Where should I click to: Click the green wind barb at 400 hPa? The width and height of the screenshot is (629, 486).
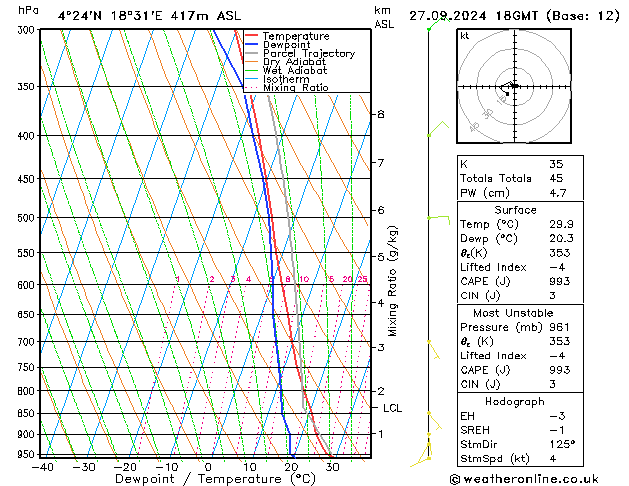(x=438, y=128)
